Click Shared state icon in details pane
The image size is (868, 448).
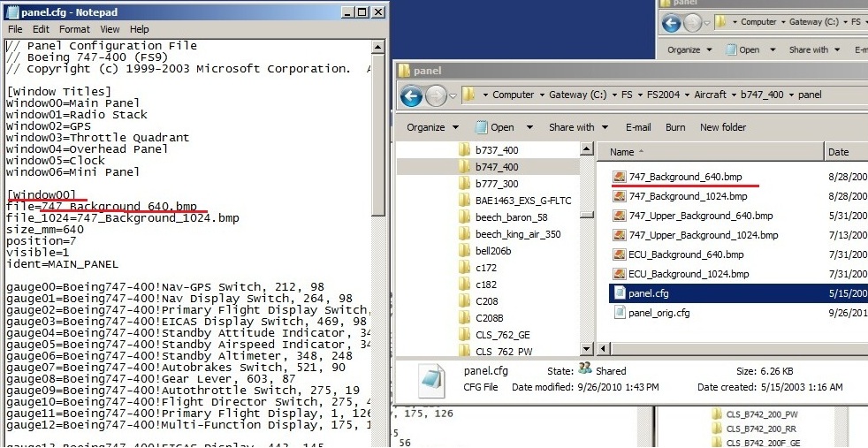pos(584,368)
